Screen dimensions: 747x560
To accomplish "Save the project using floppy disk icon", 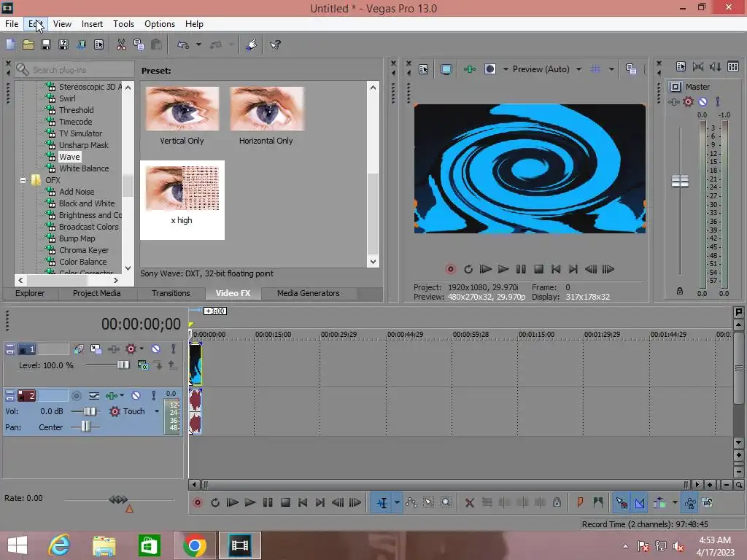I will tap(46, 44).
